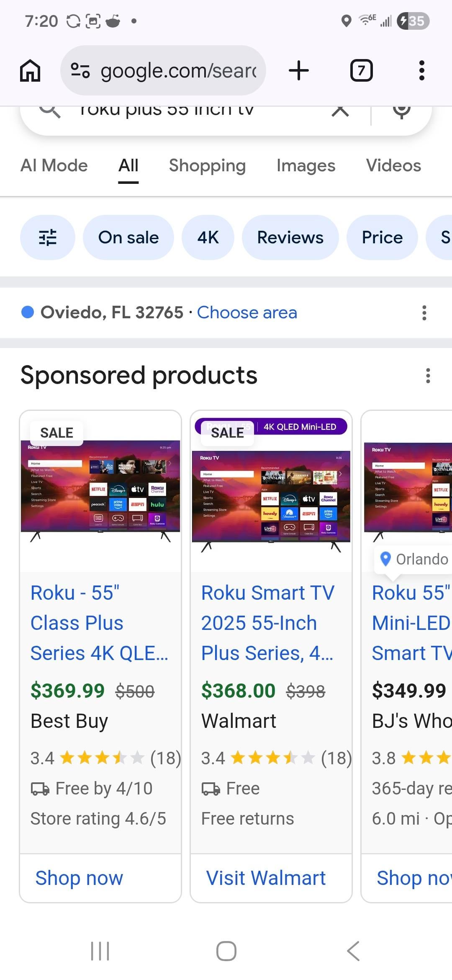Open location options three-dot menu
The height and width of the screenshot is (980, 452).
[x=424, y=313]
